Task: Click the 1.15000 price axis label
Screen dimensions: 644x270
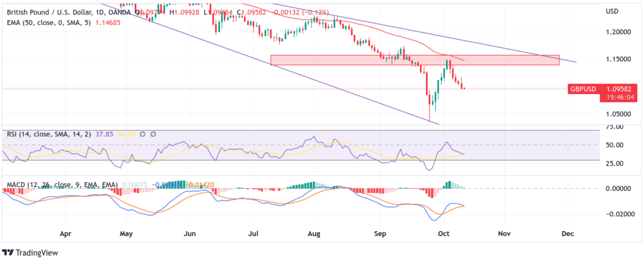Action: coord(619,59)
